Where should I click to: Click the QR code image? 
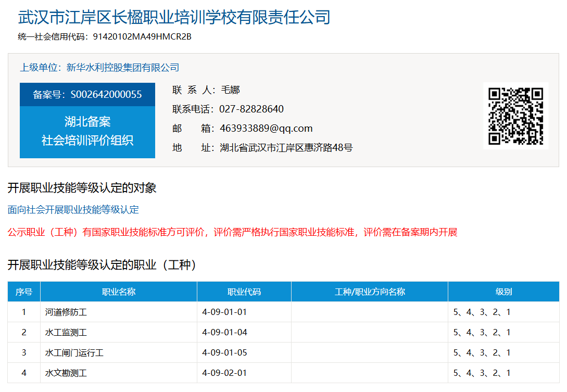coord(515,116)
